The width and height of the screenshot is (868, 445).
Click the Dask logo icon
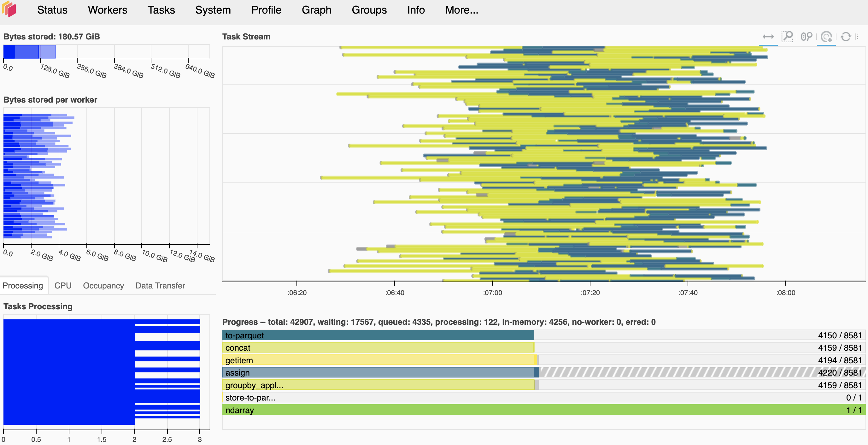(x=9, y=9)
